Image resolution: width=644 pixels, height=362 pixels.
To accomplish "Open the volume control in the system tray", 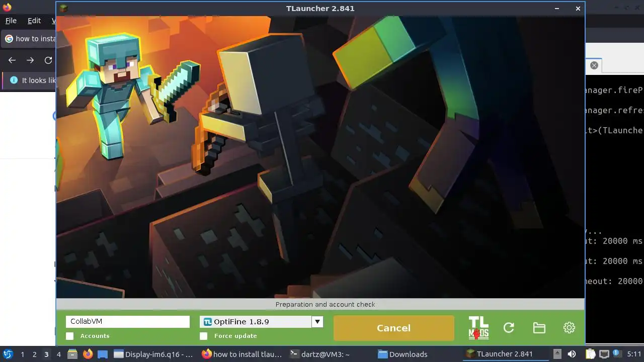I will (x=572, y=354).
